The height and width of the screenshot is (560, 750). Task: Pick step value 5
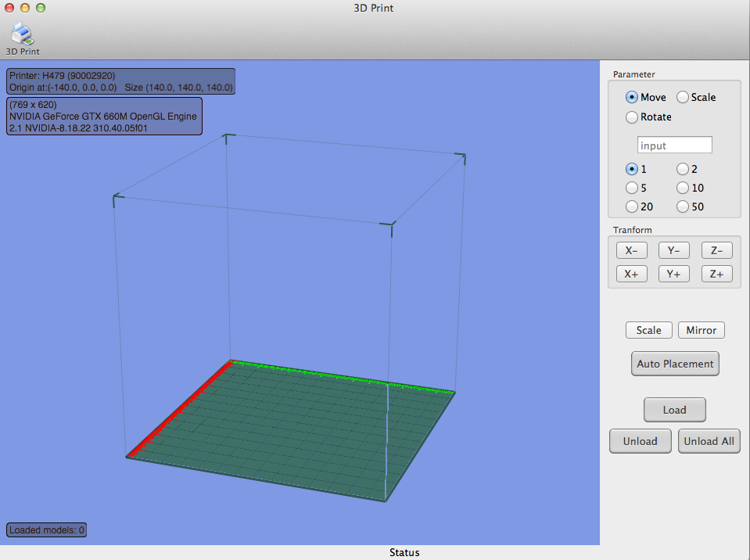click(x=632, y=188)
